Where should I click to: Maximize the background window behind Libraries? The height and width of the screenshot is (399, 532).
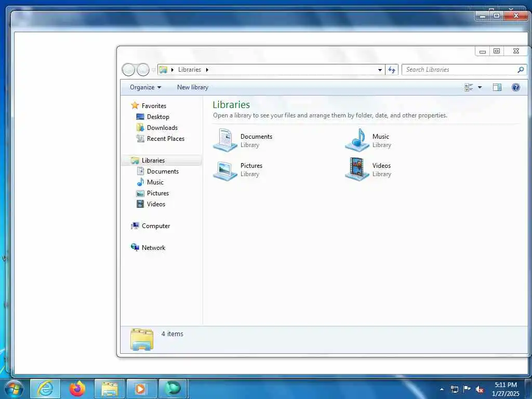(497, 16)
